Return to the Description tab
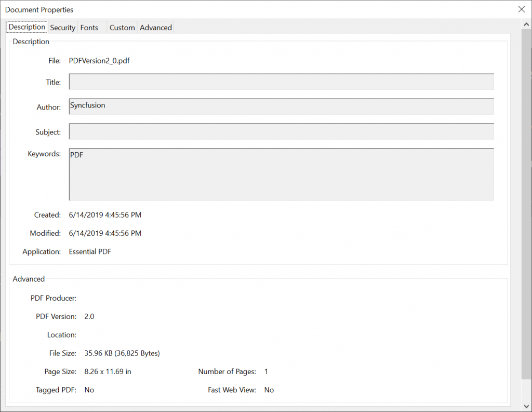 pyautogui.click(x=26, y=26)
